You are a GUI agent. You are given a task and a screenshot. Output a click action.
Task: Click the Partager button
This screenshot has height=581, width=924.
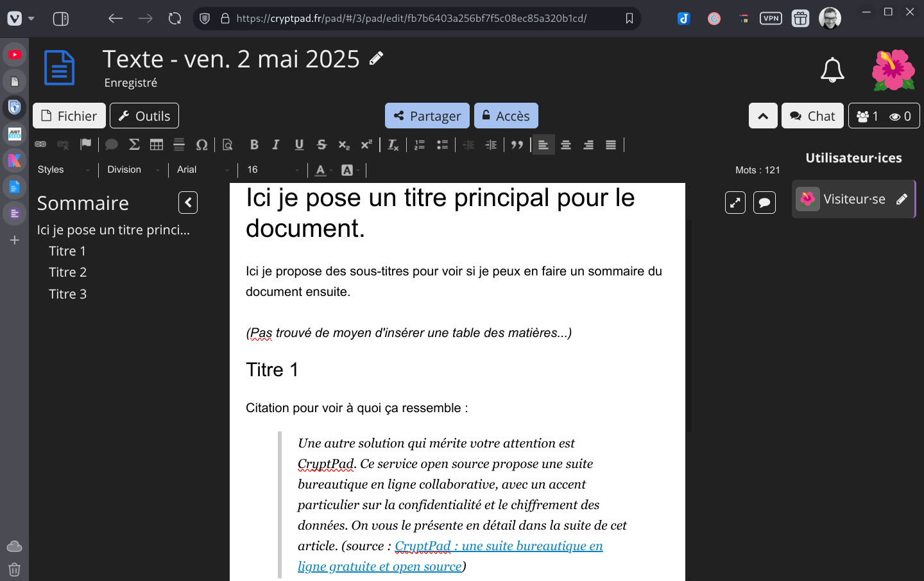click(427, 116)
